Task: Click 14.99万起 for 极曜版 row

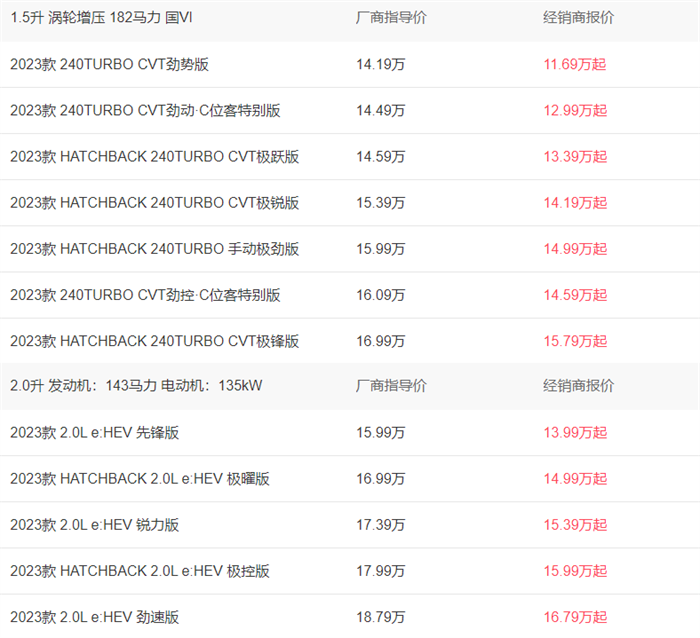Action: [x=575, y=479]
